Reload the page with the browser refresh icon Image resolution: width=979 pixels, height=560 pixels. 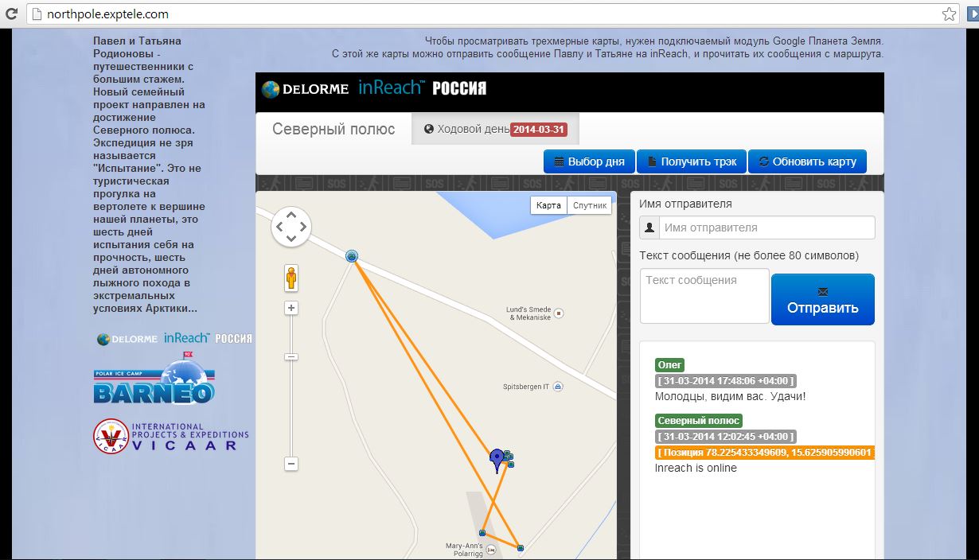pos(12,14)
